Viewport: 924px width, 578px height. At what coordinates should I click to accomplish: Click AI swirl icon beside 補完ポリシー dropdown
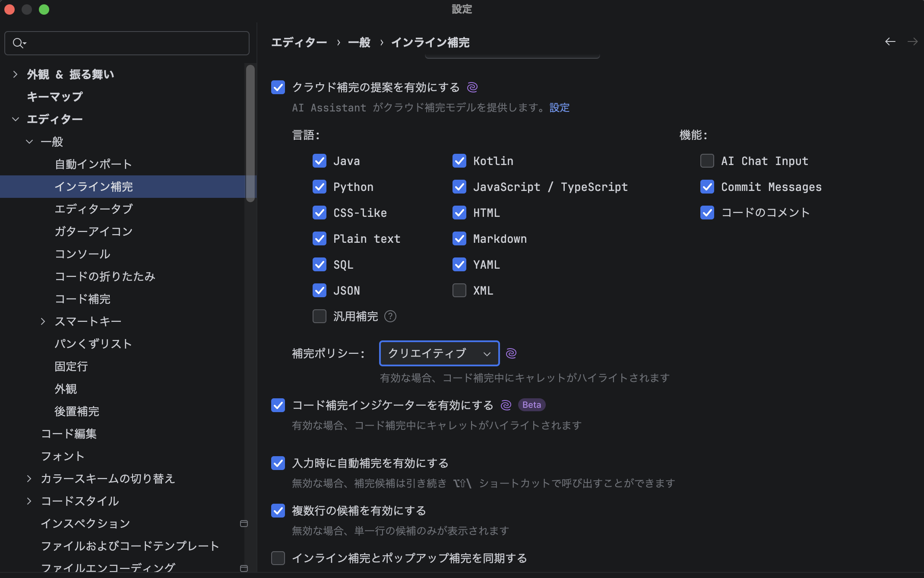pyautogui.click(x=511, y=353)
